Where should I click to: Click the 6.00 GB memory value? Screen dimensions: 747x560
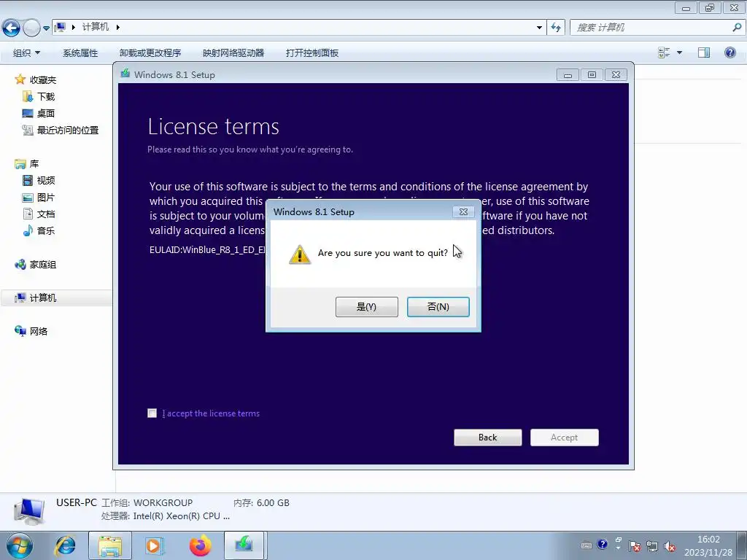click(273, 503)
